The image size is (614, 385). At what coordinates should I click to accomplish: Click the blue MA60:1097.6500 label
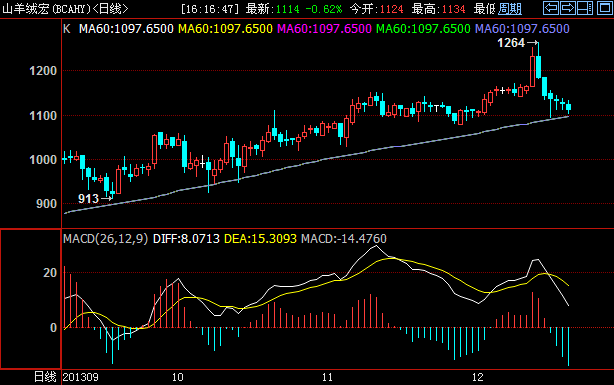coord(522,29)
